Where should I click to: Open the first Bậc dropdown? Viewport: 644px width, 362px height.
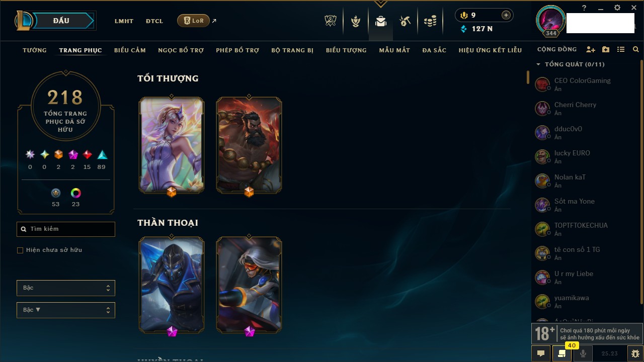point(66,288)
